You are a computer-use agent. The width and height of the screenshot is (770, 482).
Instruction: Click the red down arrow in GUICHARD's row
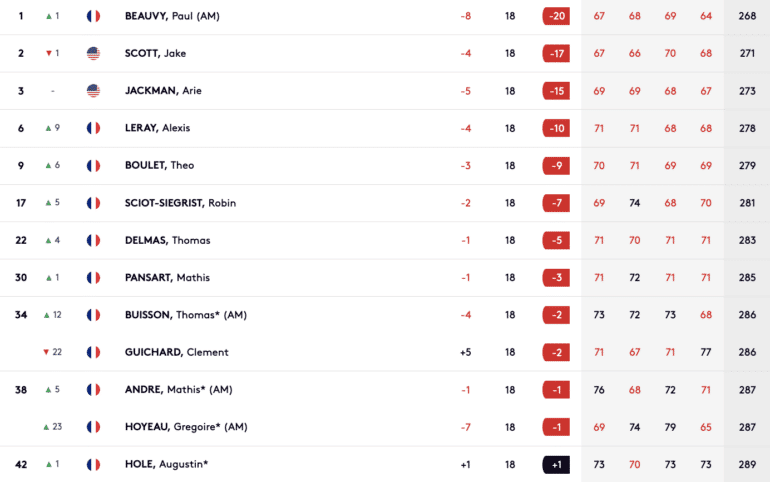(x=46, y=352)
